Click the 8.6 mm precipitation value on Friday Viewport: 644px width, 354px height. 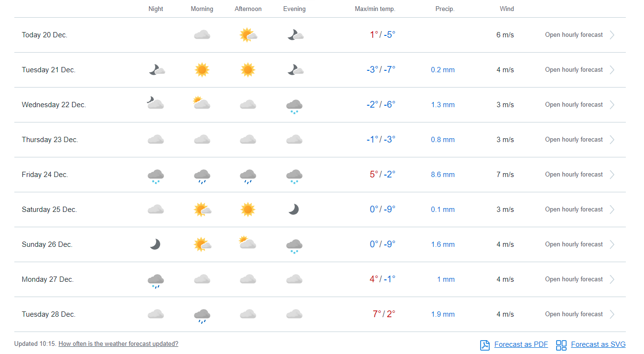[442, 175]
